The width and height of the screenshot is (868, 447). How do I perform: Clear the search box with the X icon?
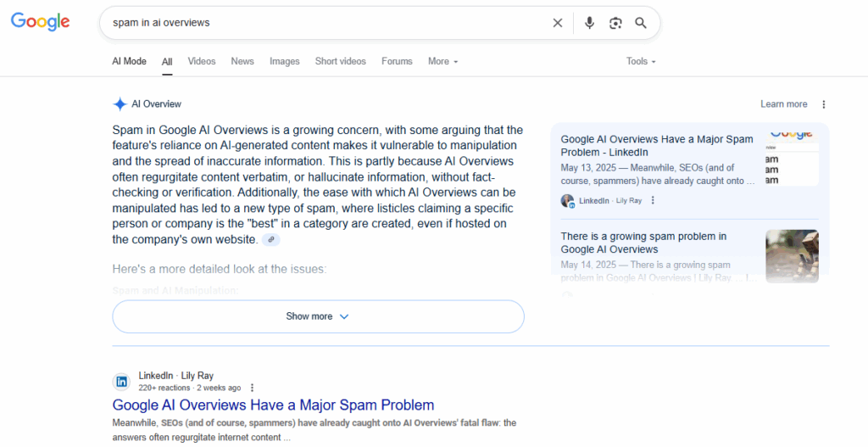point(558,23)
